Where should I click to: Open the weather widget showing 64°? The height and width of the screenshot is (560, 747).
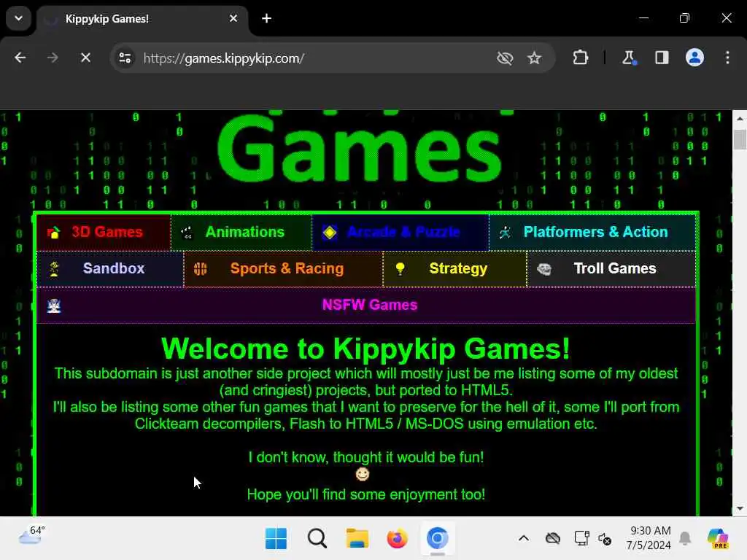pyautogui.click(x=31, y=535)
